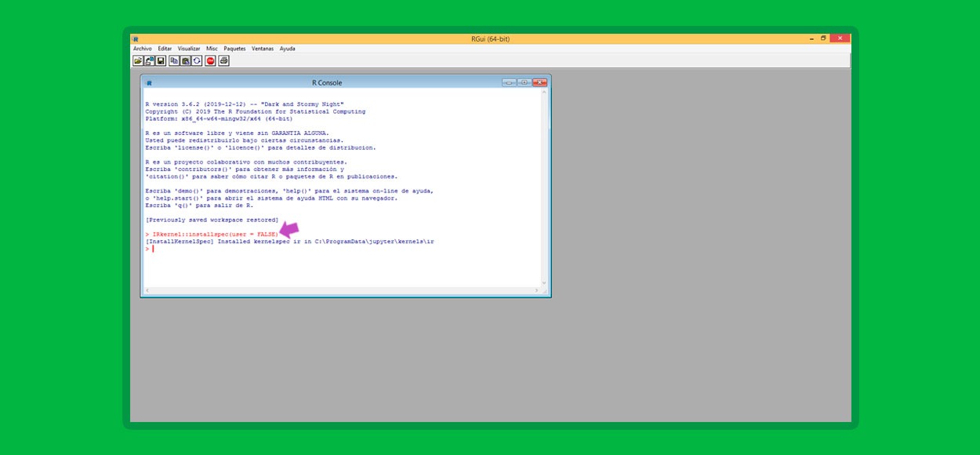
Task: Minimize the R Console child window
Action: pyautogui.click(x=510, y=82)
